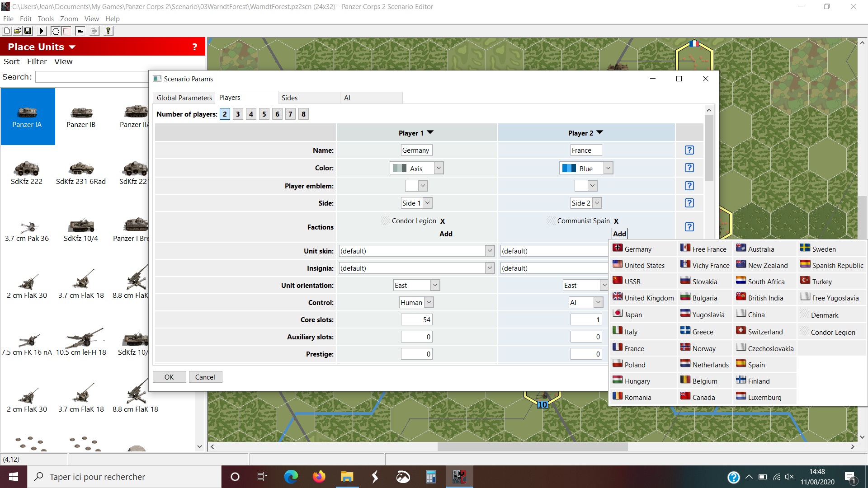Click the Save floppy disk icon
The height and width of the screenshot is (488, 868).
28,31
